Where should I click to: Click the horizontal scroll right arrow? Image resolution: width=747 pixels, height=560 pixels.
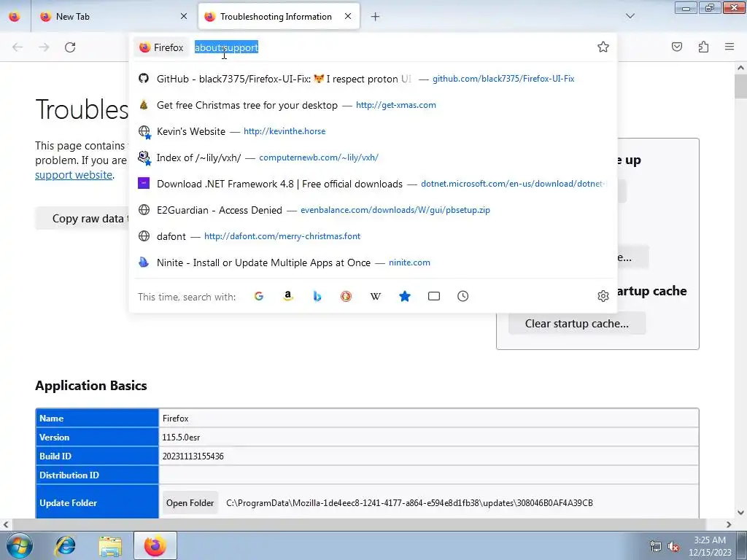[729, 524]
